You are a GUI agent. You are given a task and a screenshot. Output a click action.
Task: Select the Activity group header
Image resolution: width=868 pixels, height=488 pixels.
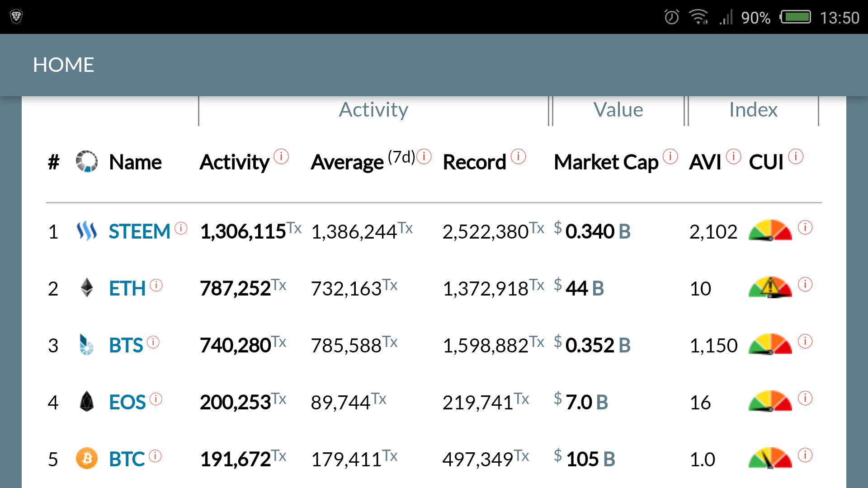click(x=373, y=110)
